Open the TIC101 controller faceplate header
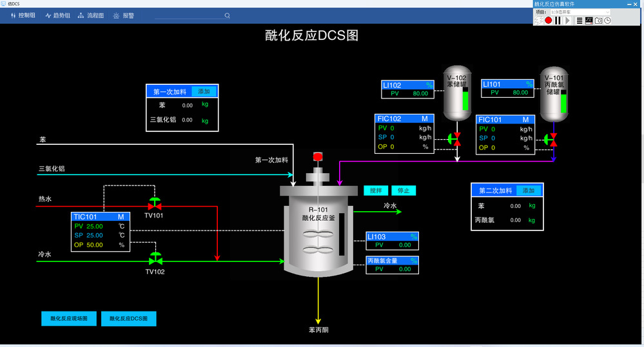This screenshot has height=347, width=644. click(x=100, y=216)
